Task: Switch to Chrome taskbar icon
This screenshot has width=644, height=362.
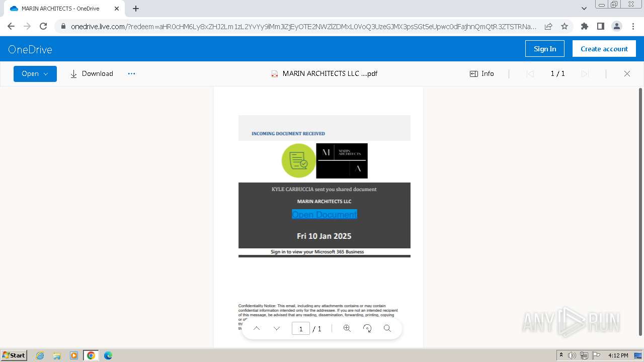Action: tap(91, 355)
